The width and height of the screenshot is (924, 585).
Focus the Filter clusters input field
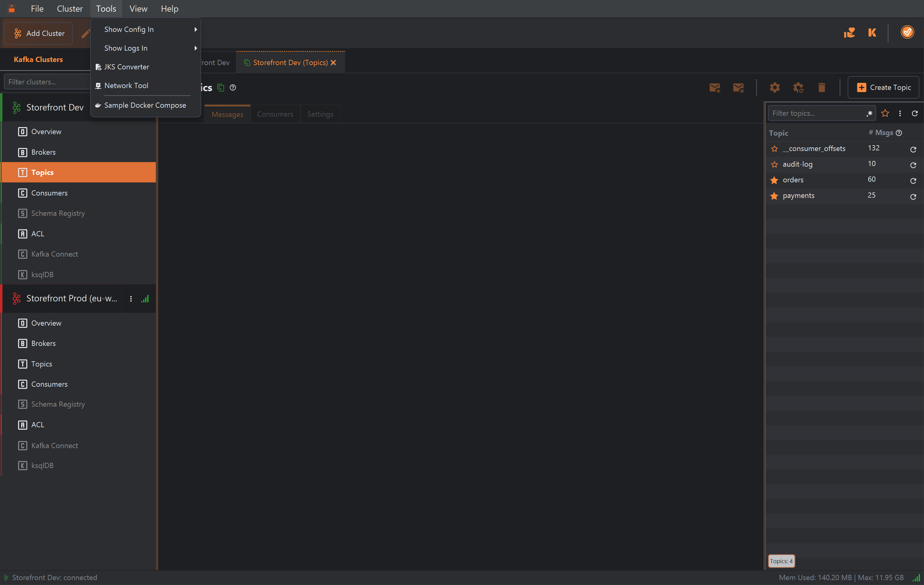point(47,82)
